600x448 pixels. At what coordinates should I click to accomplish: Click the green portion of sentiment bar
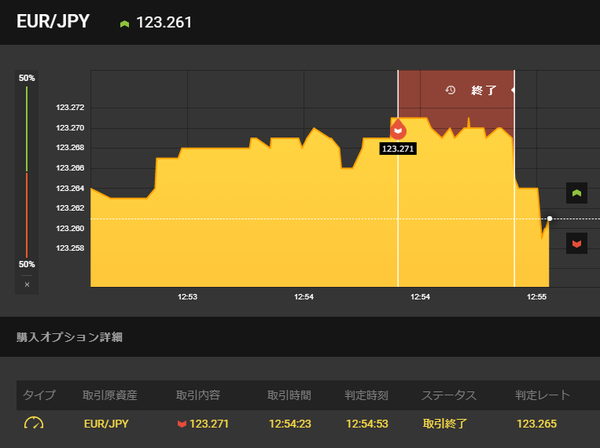[27, 129]
